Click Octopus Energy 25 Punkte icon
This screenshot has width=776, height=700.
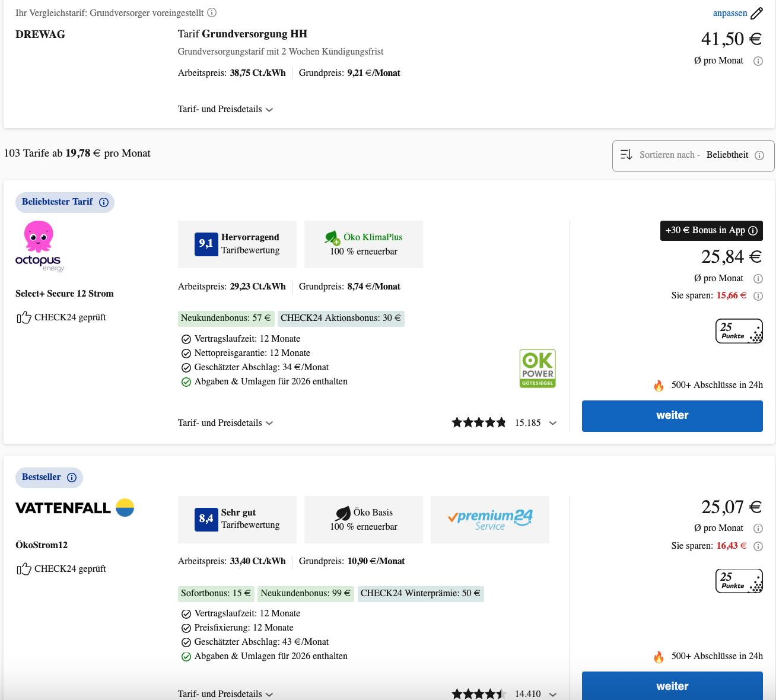point(739,331)
